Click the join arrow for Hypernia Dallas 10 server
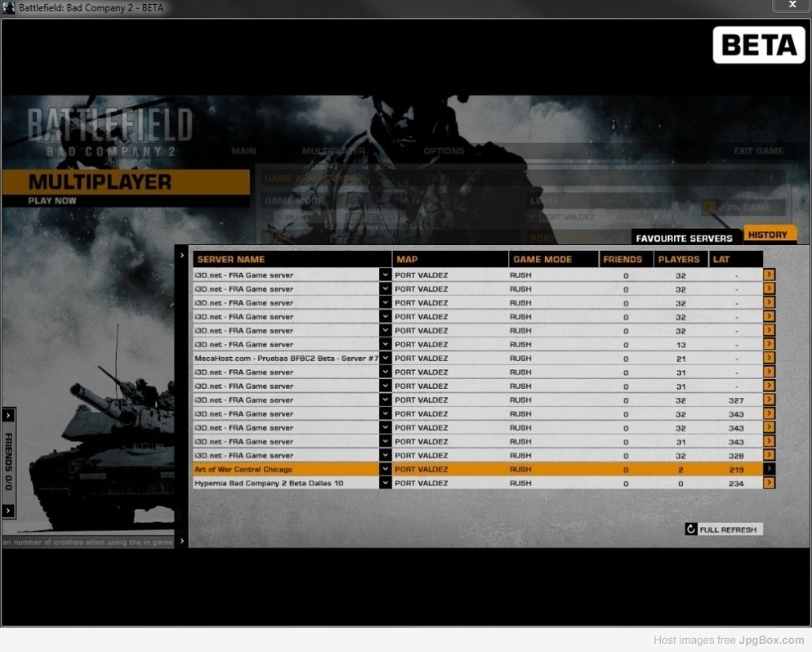This screenshot has height=652, width=812. coord(769,483)
